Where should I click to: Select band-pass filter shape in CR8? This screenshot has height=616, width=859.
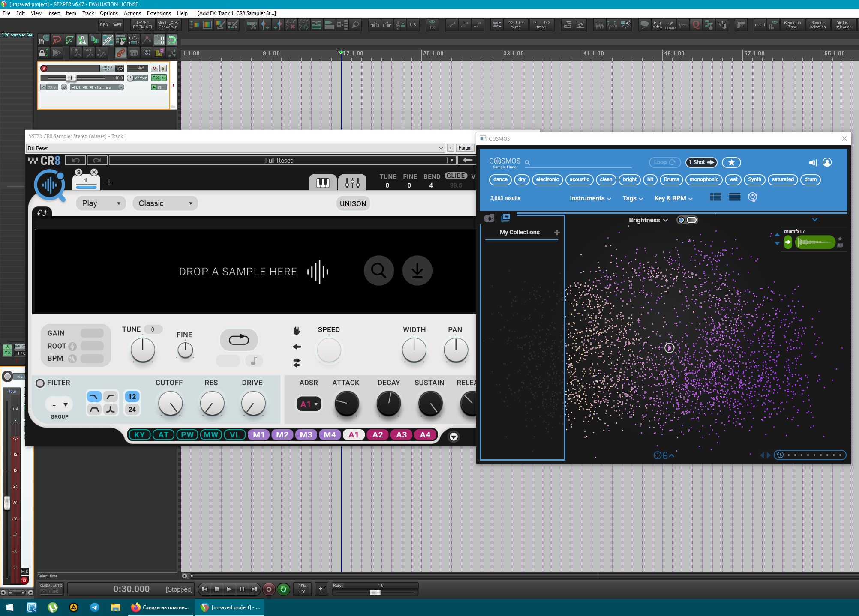[94, 410]
